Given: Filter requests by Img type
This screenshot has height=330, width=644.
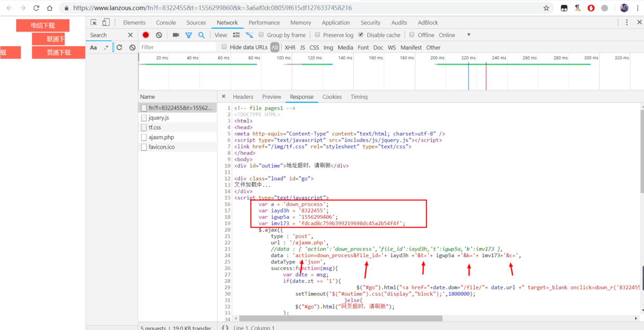Looking at the screenshot, I should pos(328,47).
